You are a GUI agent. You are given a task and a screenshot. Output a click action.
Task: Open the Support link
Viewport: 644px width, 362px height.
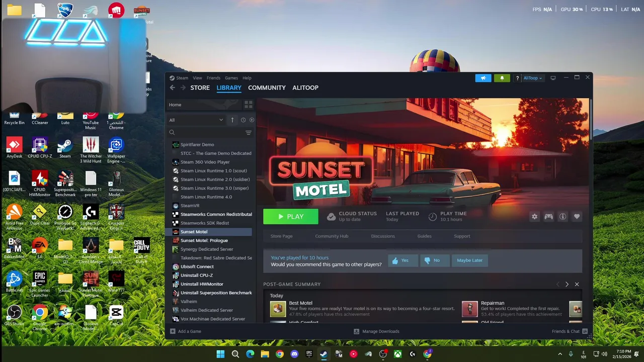[x=462, y=236]
